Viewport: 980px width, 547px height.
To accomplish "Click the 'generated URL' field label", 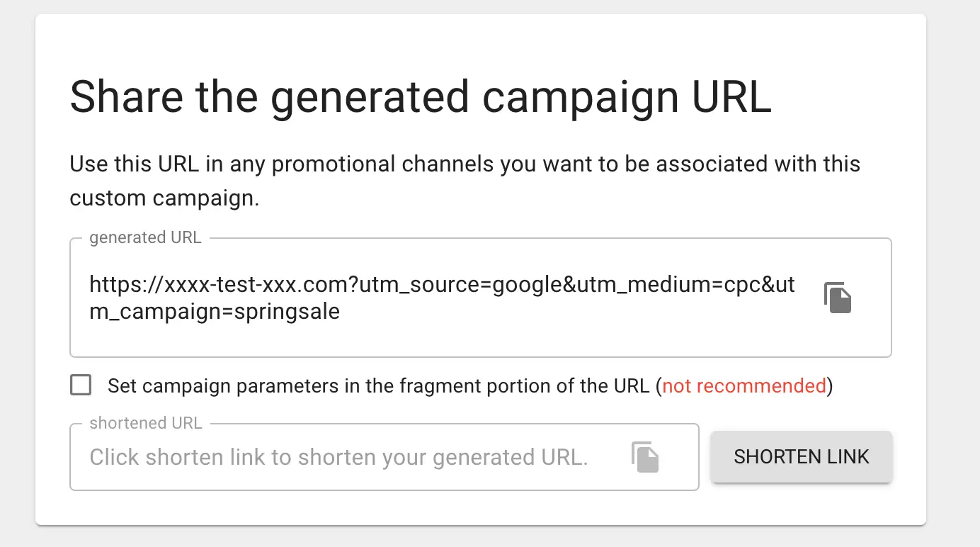I will [144, 237].
